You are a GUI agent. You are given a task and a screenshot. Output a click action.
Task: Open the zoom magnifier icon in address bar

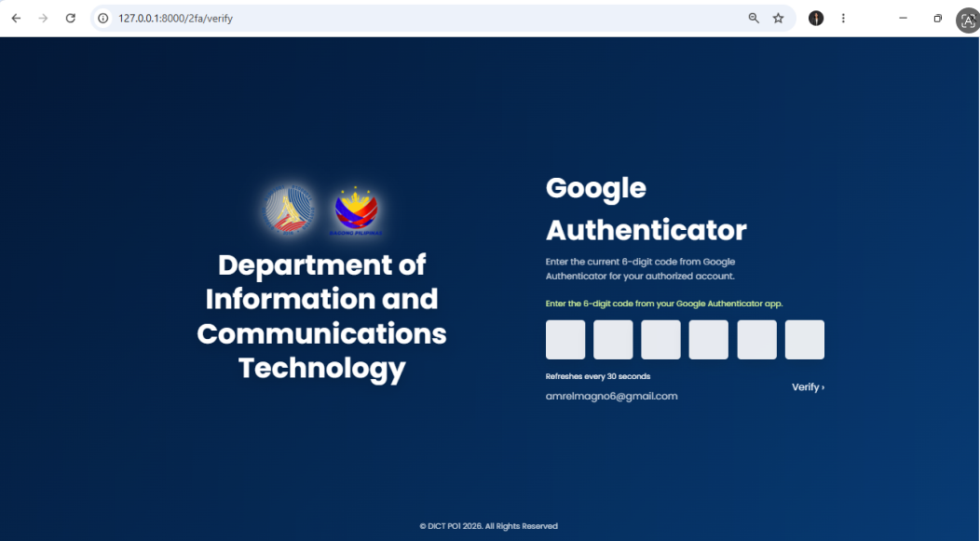click(754, 18)
